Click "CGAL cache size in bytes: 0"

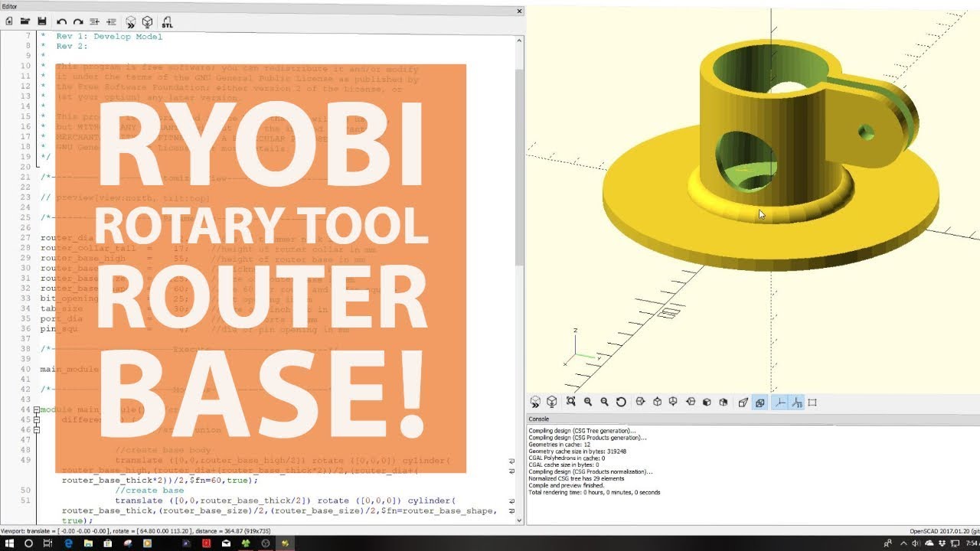point(563,465)
